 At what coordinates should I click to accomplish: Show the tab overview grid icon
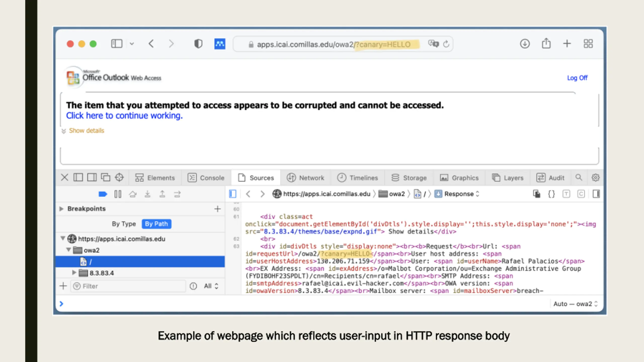(x=588, y=44)
